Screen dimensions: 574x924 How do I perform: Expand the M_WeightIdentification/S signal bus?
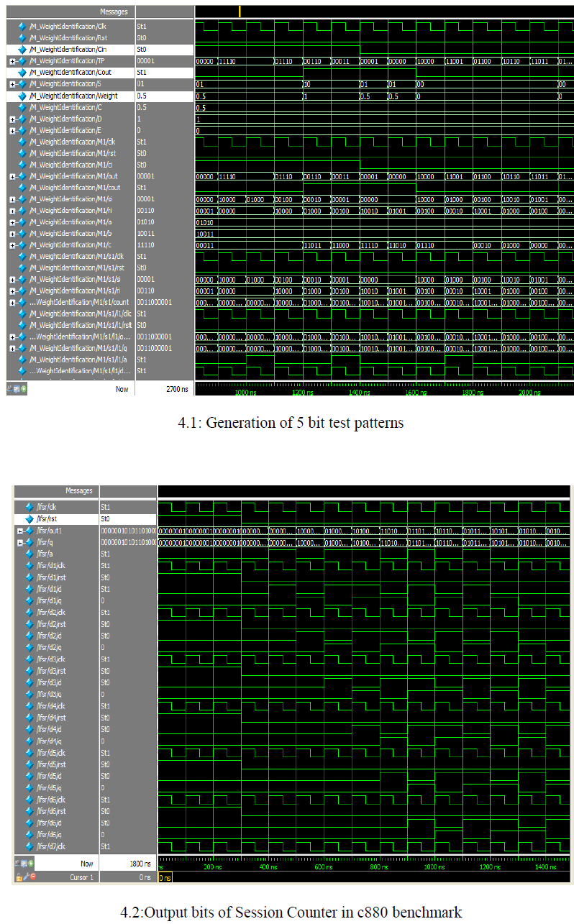point(12,84)
